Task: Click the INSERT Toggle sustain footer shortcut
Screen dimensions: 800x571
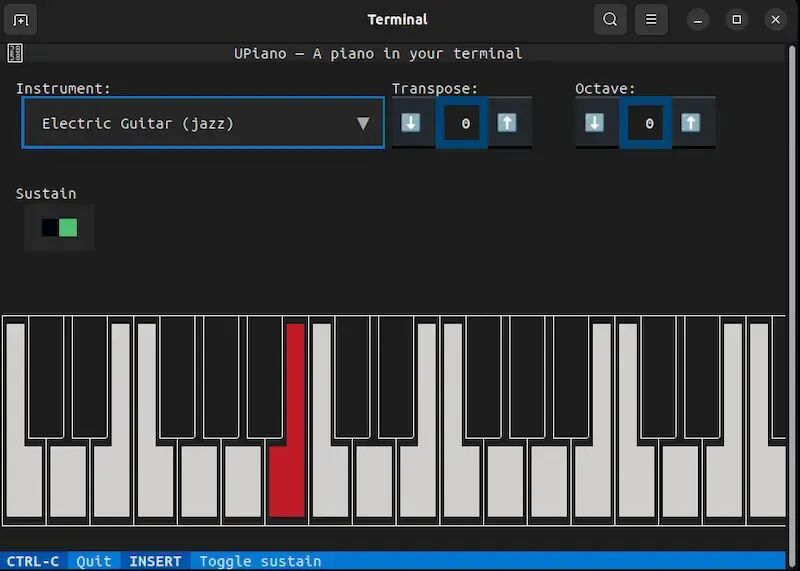Action: [x=225, y=561]
